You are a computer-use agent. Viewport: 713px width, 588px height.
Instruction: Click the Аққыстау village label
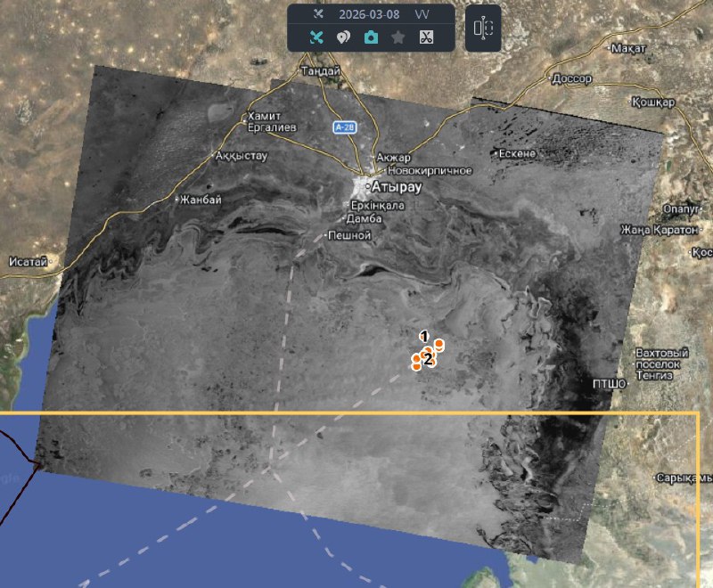pos(241,155)
